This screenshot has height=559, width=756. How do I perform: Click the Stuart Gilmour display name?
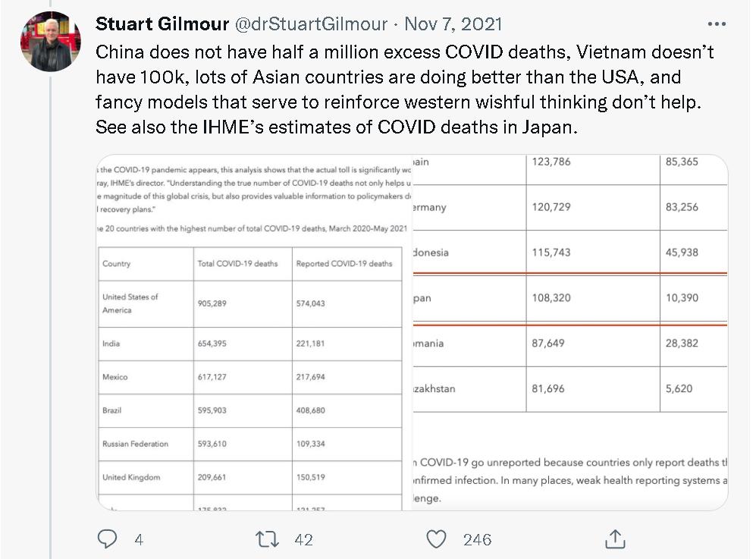pyautogui.click(x=162, y=24)
